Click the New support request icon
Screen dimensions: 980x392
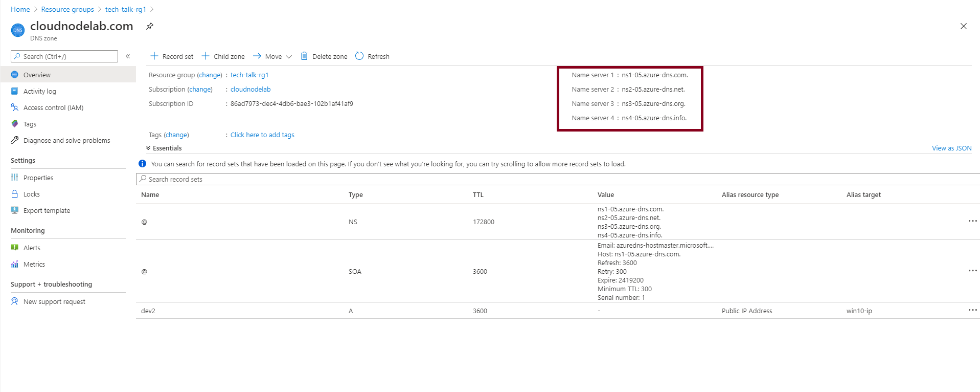point(15,301)
